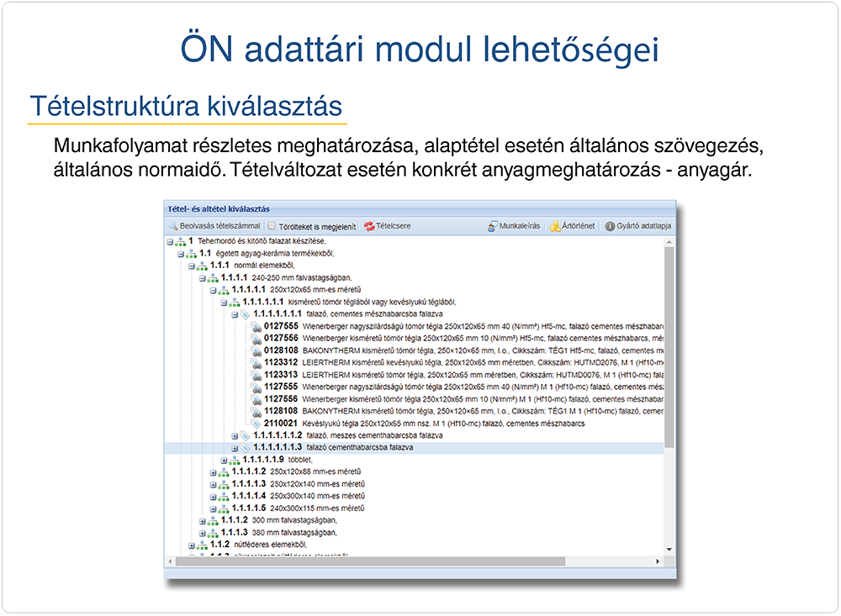Image resolution: width=841 pixels, height=616 pixels.
Task: Select item 1127556 Wienerberger kisméretű M 1
Action: 463,399
